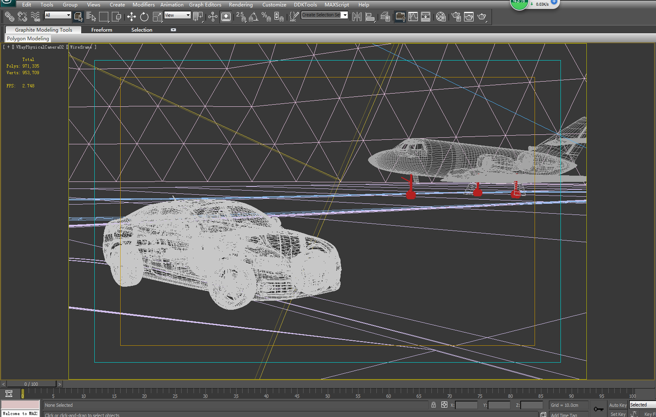Toggle Spinner Snap
The height and width of the screenshot is (417, 656).
click(x=279, y=16)
